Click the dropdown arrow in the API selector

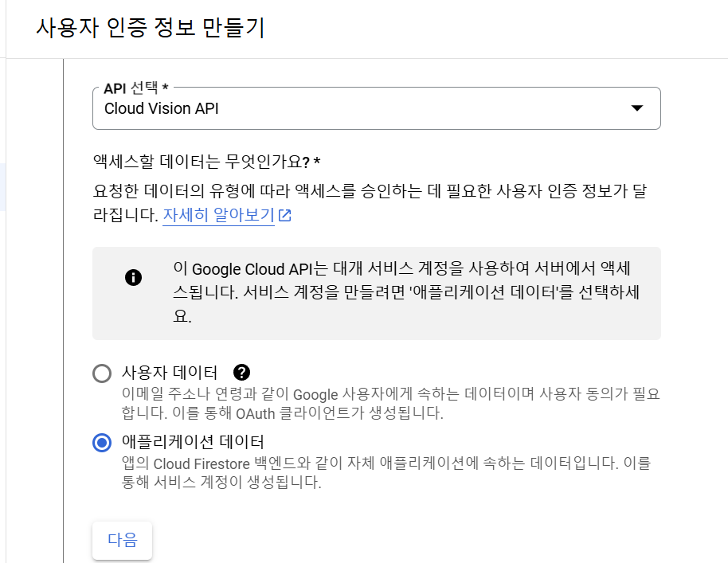tap(637, 108)
